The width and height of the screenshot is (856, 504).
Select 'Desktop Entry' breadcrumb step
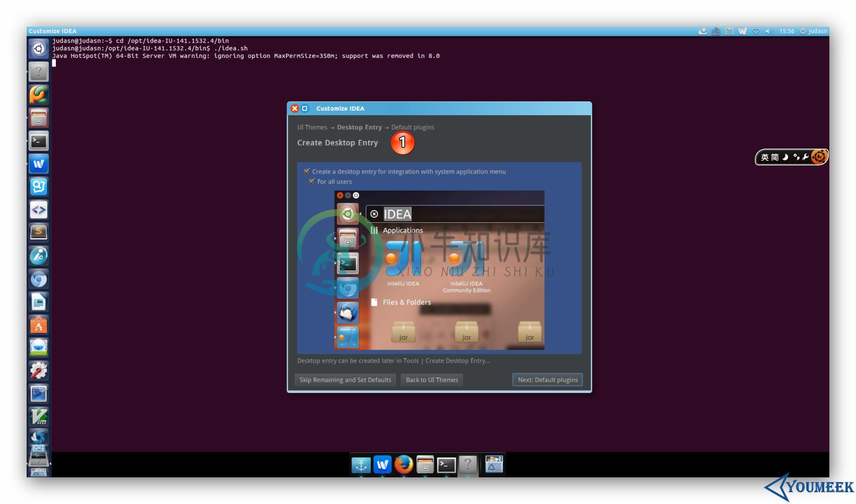click(x=359, y=128)
